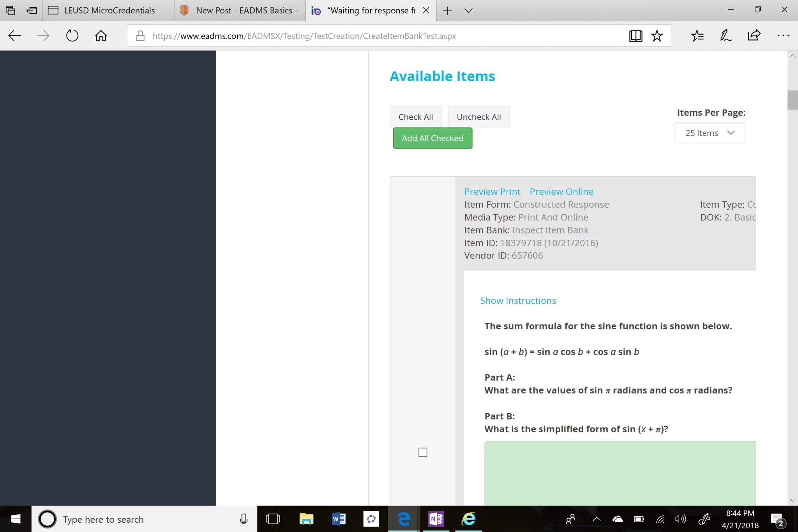Screen dimensions: 798x532
Task: Click the Preview Online link
Action: [x=561, y=191]
